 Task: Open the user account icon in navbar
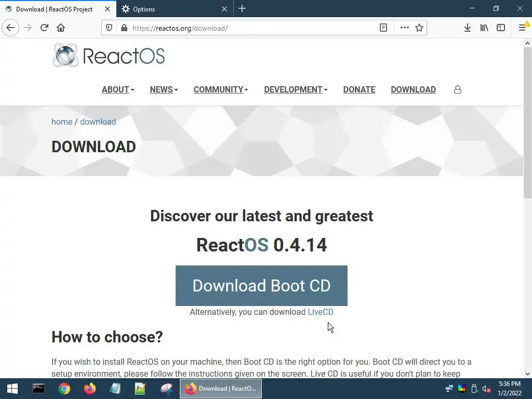click(x=458, y=89)
